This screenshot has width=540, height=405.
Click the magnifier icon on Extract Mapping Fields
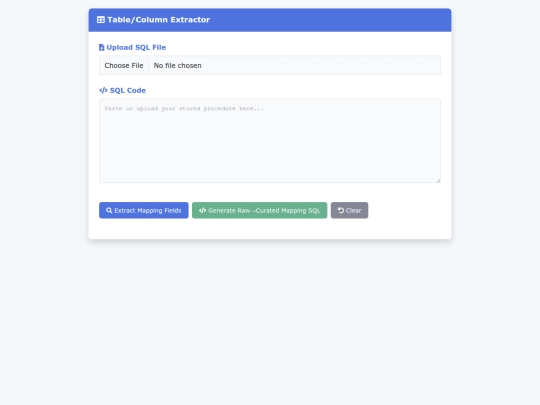[109, 210]
